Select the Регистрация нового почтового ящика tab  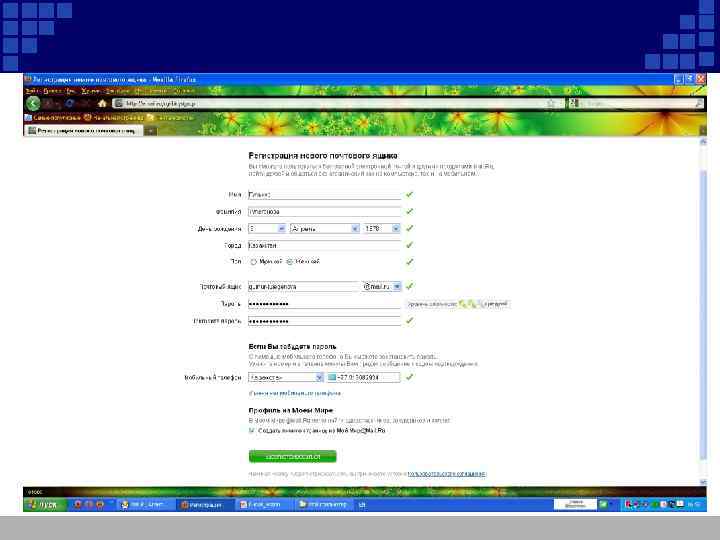pos(84,131)
